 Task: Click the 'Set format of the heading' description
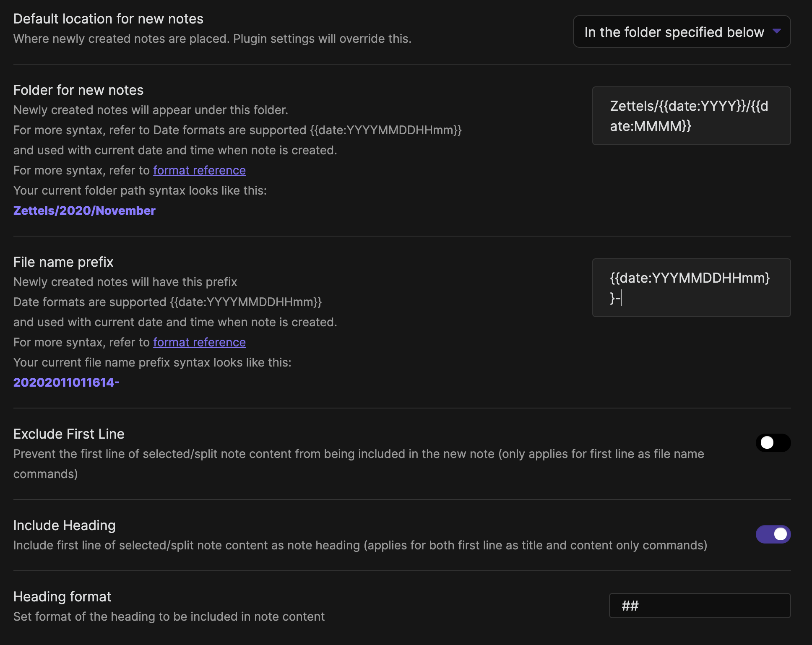pyautogui.click(x=169, y=616)
